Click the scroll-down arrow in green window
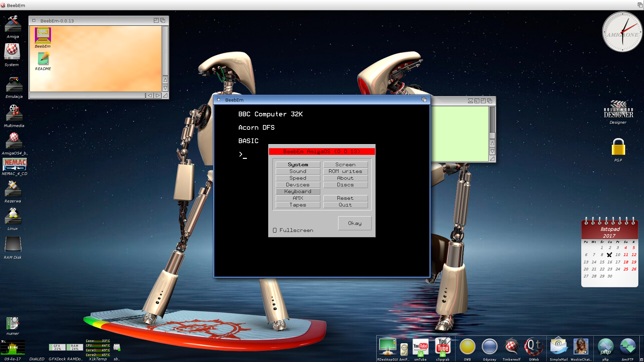 point(492,151)
